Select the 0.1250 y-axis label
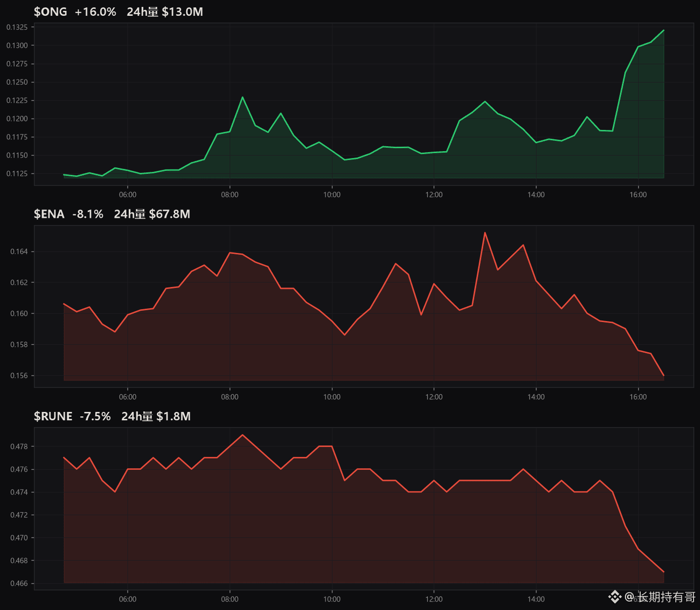The height and width of the screenshot is (610, 700). [x=17, y=82]
